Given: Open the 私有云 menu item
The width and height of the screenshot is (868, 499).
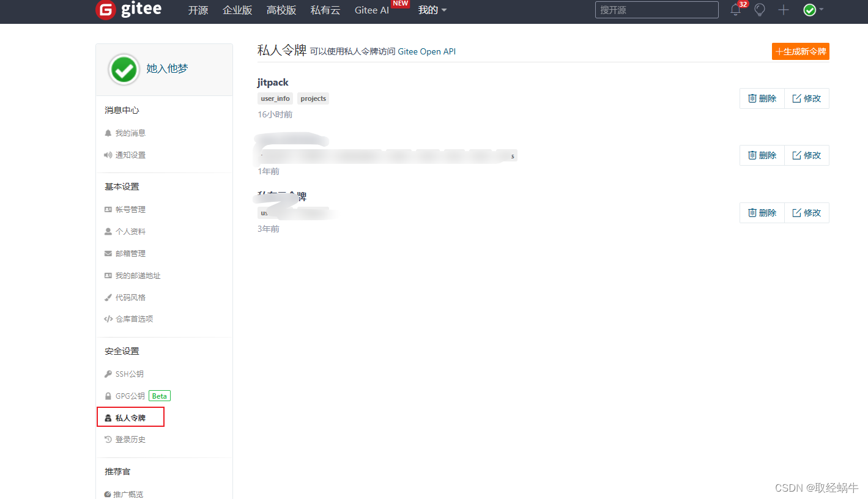Looking at the screenshot, I should tap(325, 10).
